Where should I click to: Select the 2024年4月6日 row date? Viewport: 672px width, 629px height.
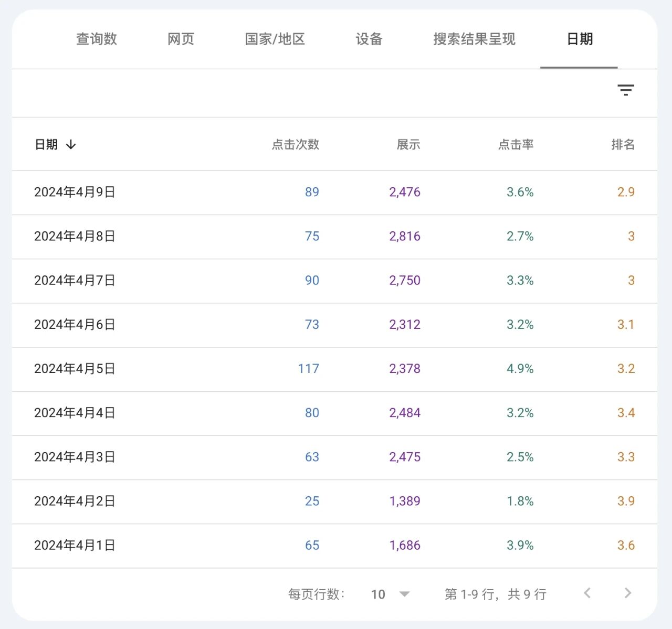tap(75, 325)
